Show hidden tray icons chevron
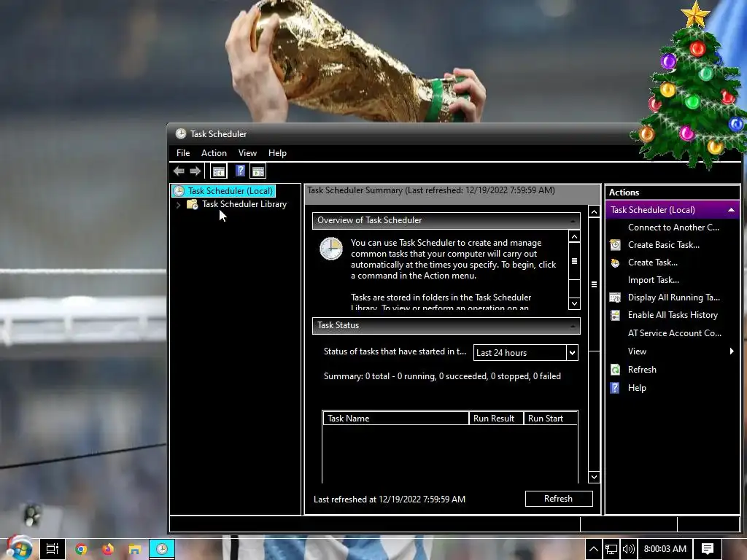Image resolution: width=747 pixels, height=560 pixels. pyautogui.click(x=594, y=549)
